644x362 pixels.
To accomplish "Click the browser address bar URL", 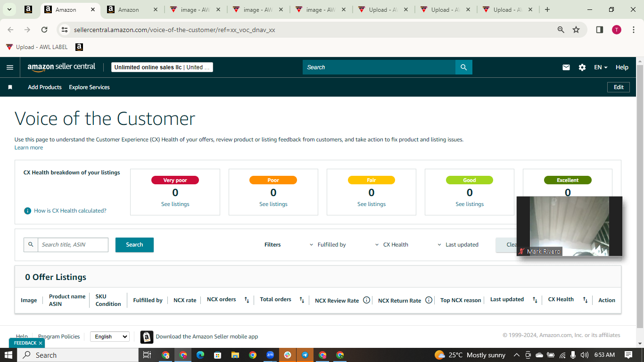I will click(x=174, y=30).
